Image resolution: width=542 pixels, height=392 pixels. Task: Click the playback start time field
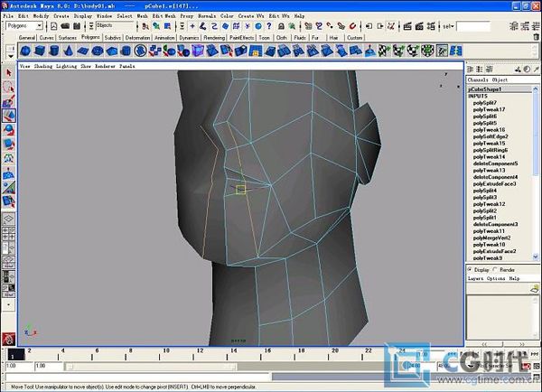click(48, 366)
